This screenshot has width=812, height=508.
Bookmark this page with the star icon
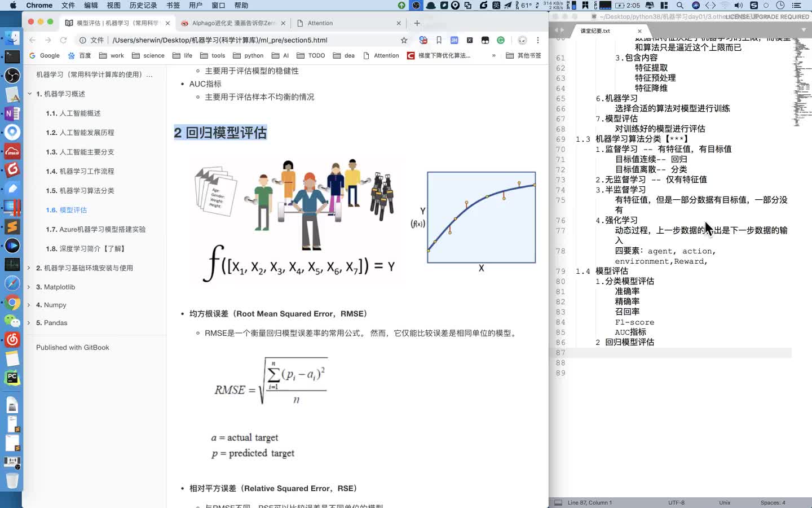pos(404,40)
